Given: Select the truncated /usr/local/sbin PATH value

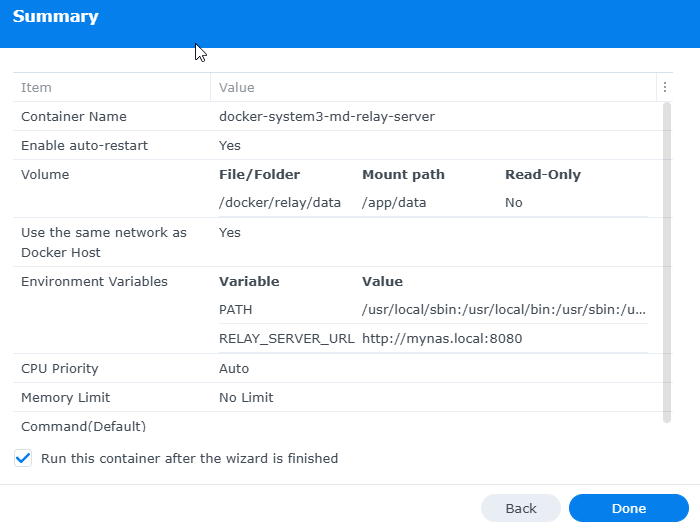Looking at the screenshot, I should coord(504,310).
